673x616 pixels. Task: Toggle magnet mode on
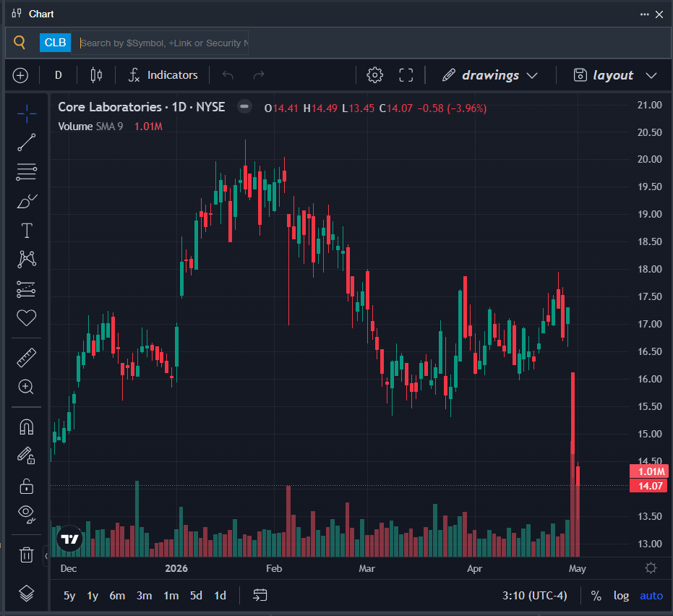(26, 427)
